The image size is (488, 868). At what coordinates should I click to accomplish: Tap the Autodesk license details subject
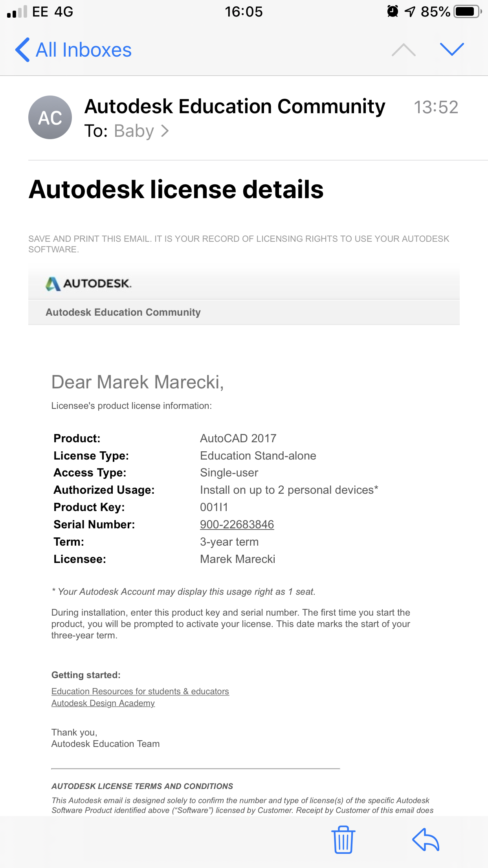tap(176, 189)
